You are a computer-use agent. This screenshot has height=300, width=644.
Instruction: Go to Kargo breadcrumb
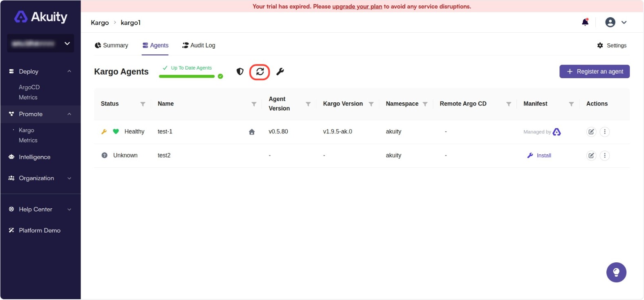point(100,23)
